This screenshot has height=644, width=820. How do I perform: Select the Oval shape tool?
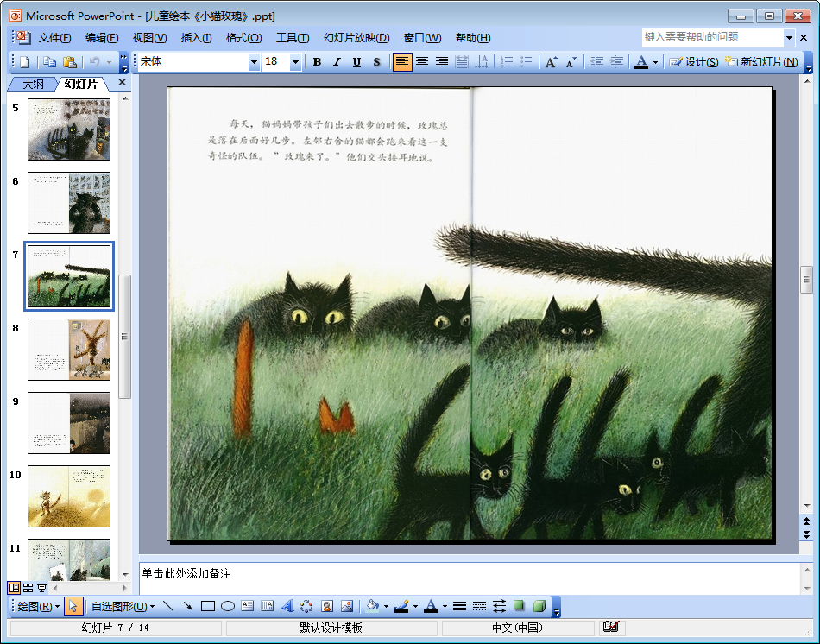228,606
